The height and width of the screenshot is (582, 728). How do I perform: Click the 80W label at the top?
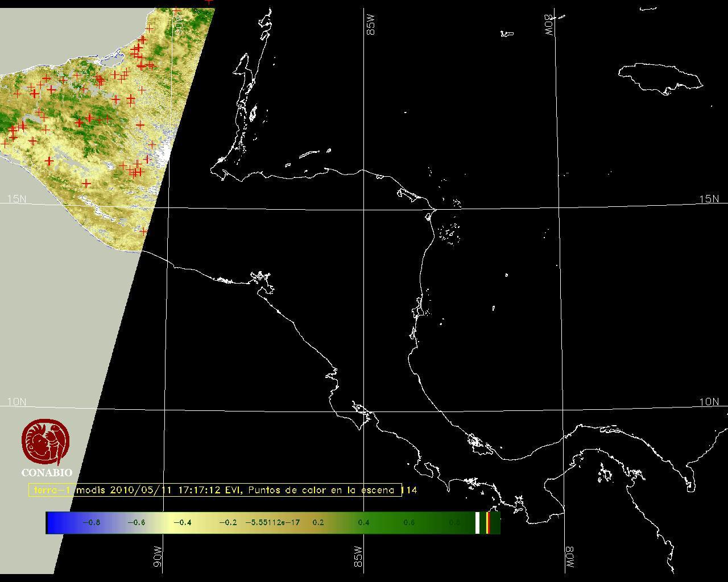click(549, 26)
